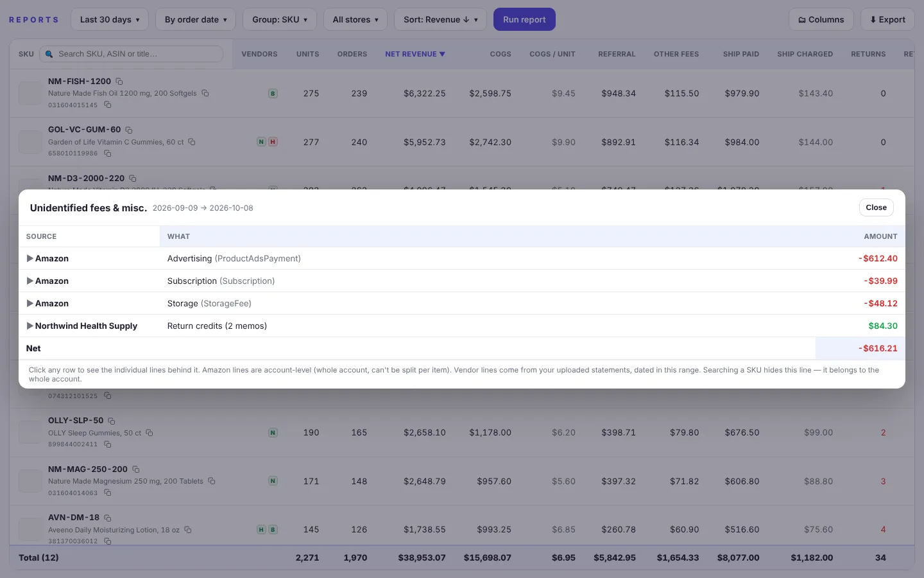This screenshot has height=578, width=924.
Task: Click the OTHER FEES column header
Action: coord(676,54)
